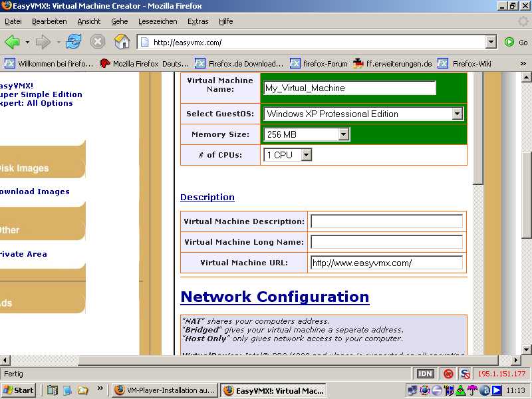Click the browser address bar URL text

point(188,43)
